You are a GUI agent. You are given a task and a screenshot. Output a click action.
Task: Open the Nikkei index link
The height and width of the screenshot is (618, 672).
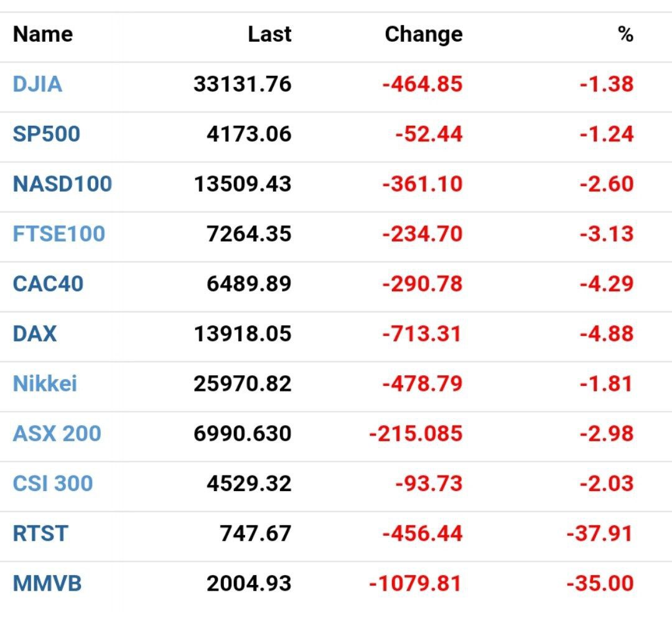coord(45,383)
